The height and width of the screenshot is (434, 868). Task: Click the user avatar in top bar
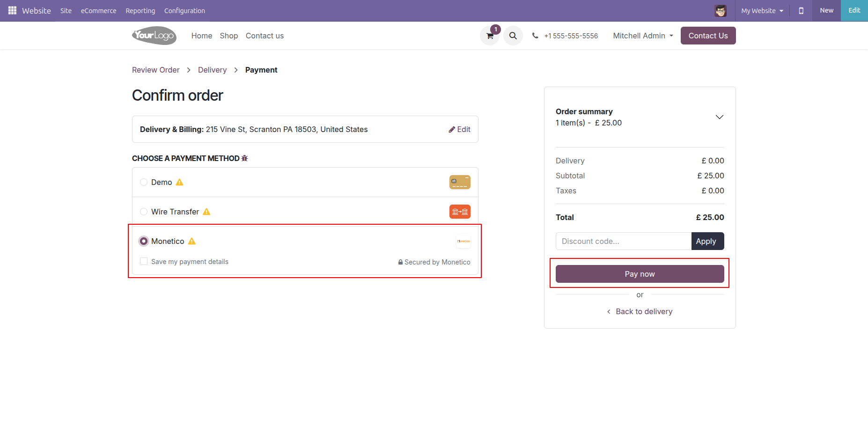tap(721, 11)
